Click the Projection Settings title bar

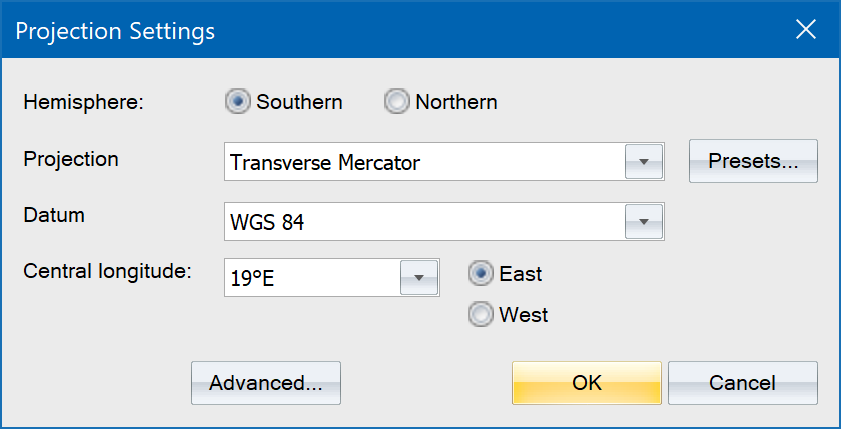pos(400,30)
